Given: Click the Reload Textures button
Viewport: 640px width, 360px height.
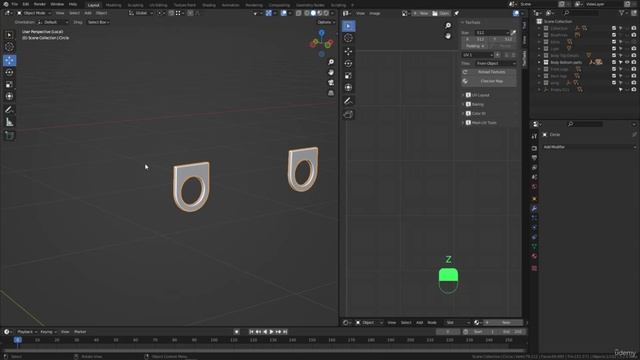Looking at the screenshot, I should click(489, 72).
